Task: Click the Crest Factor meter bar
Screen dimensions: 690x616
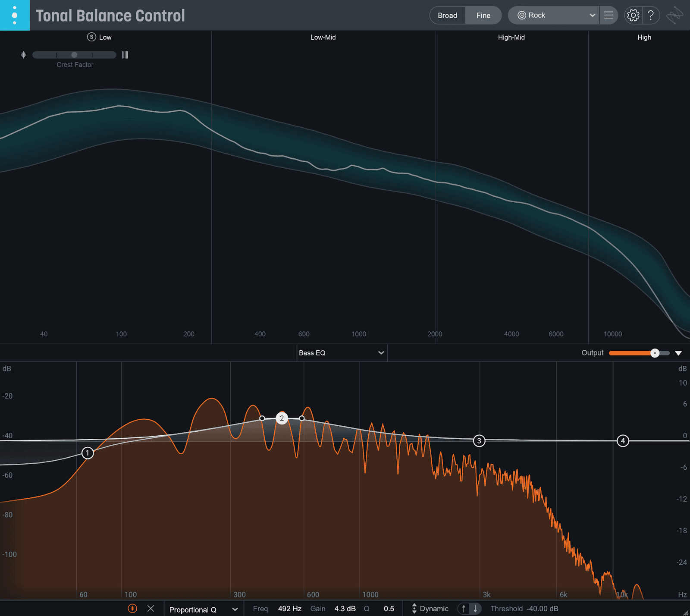Action: [x=74, y=55]
